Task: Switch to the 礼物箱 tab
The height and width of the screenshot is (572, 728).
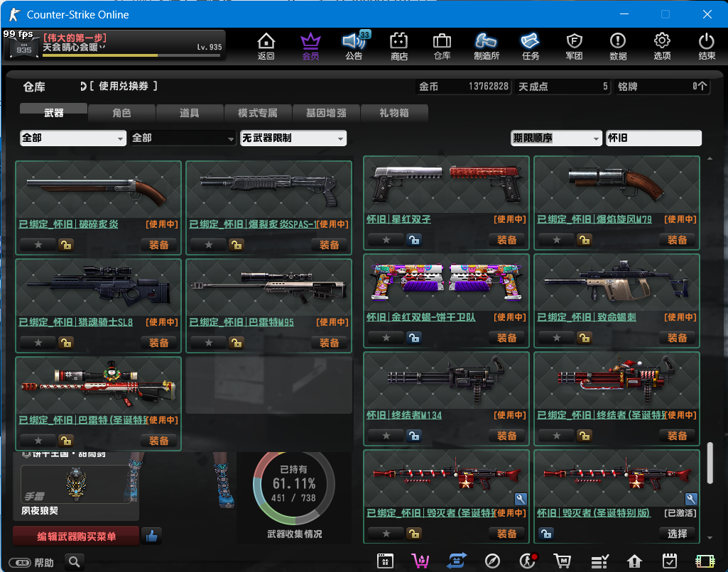Action: (393, 112)
